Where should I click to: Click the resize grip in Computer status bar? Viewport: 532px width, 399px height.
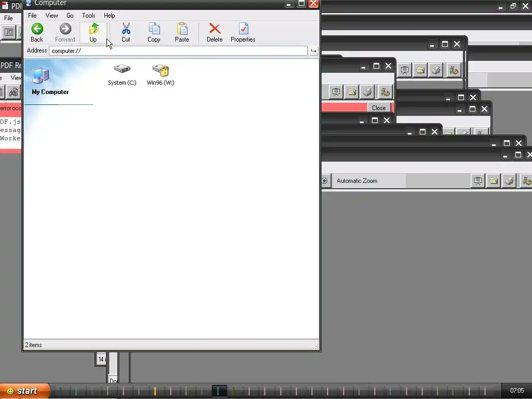316,346
